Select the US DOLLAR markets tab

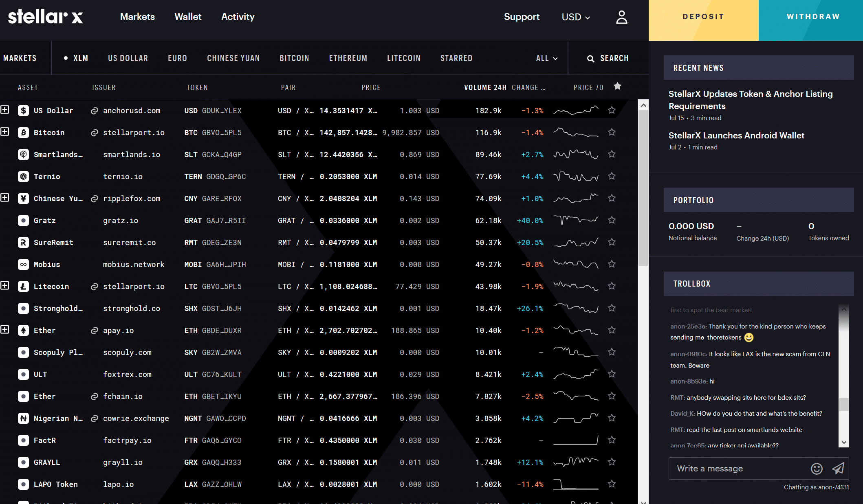pos(128,58)
